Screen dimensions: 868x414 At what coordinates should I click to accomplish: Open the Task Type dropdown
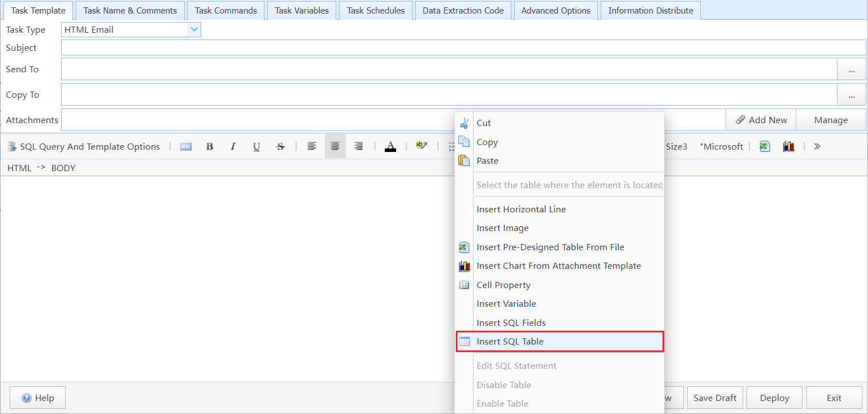pyautogui.click(x=195, y=29)
